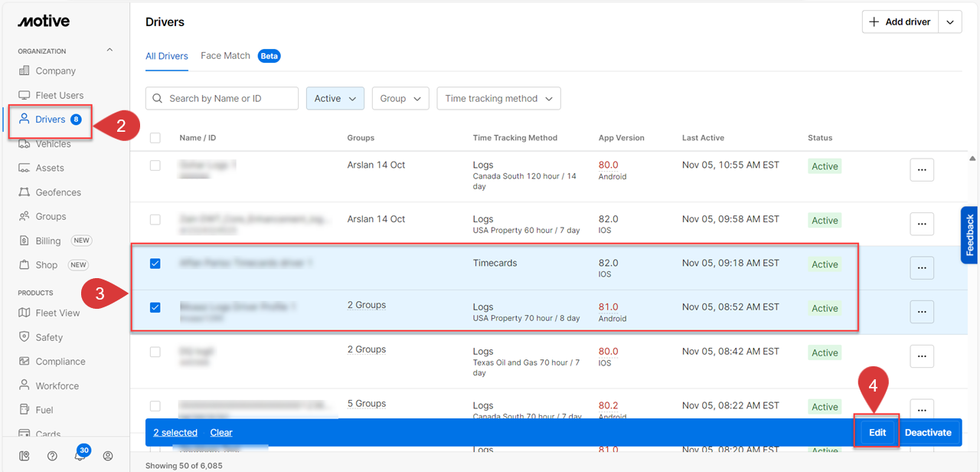Open the notifications bell icon
The width and height of the screenshot is (980, 472).
click(x=80, y=456)
